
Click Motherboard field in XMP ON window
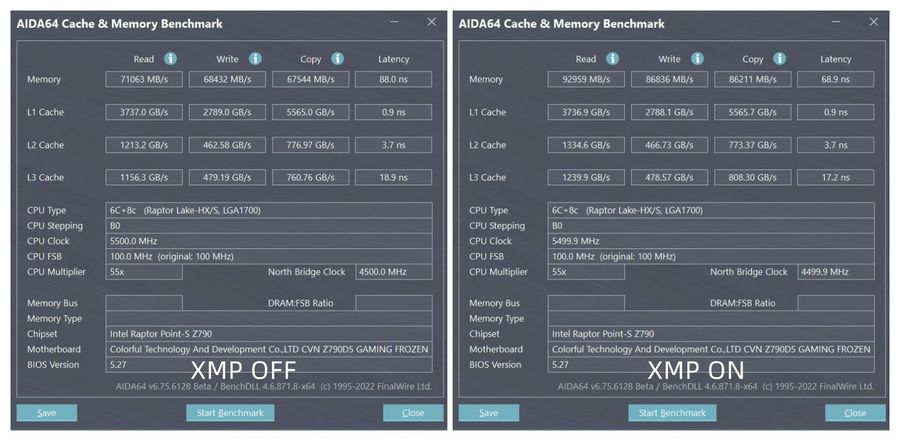click(x=711, y=349)
